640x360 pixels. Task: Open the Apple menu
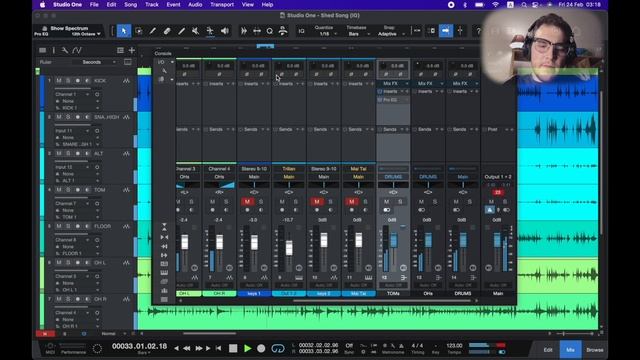pyautogui.click(x=42, y=4)
